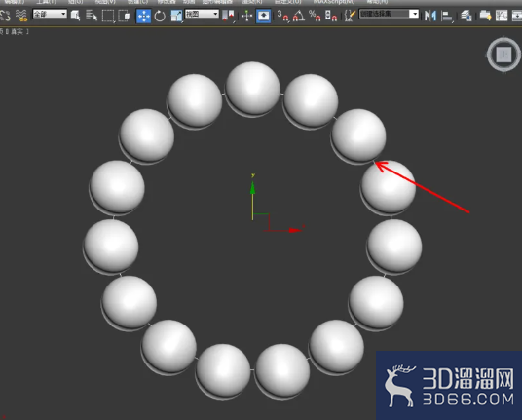Toggle the 3D Snaps button
Image resolution: width=522 pixels, height=420 pixels.
click(x=283, y=16)
